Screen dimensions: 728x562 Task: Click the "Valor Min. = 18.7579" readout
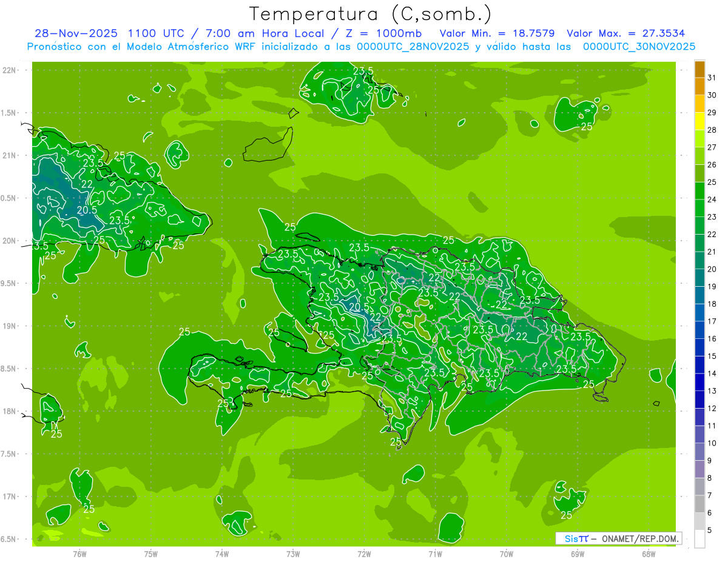point(497,33)
